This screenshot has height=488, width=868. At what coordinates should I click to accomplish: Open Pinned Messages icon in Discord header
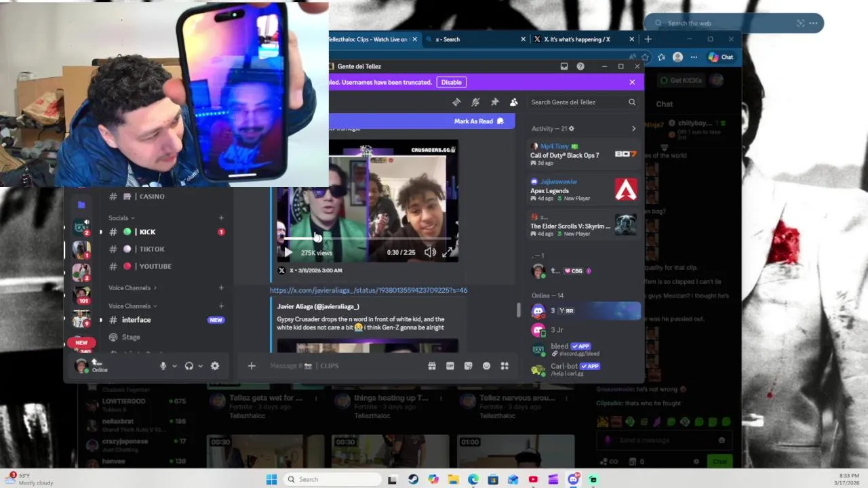point(494,102)
